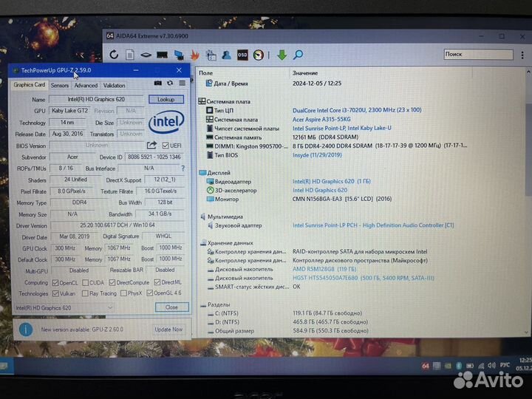
Task: Click the Поиск search field in AIDA64
Action: 478,54
